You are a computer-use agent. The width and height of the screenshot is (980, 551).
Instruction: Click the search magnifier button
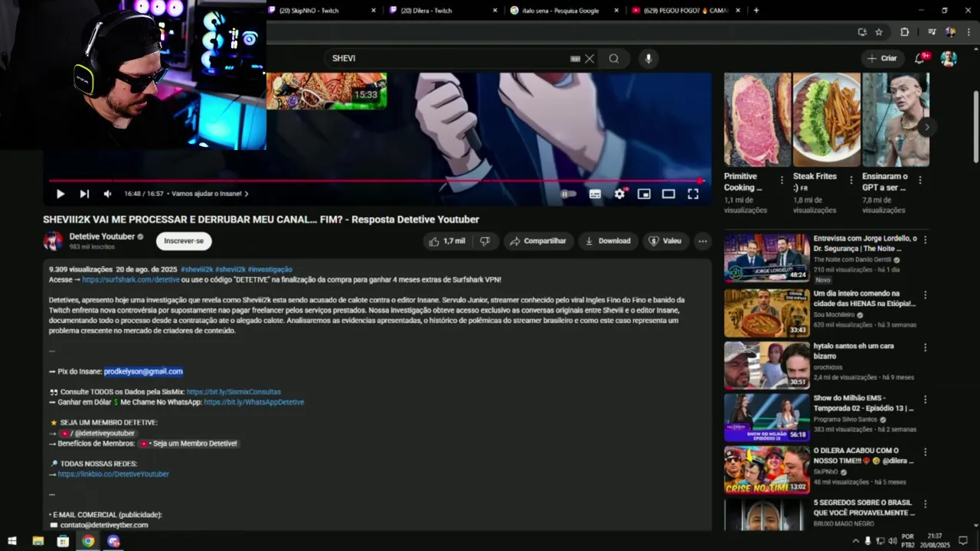(614, 59)
